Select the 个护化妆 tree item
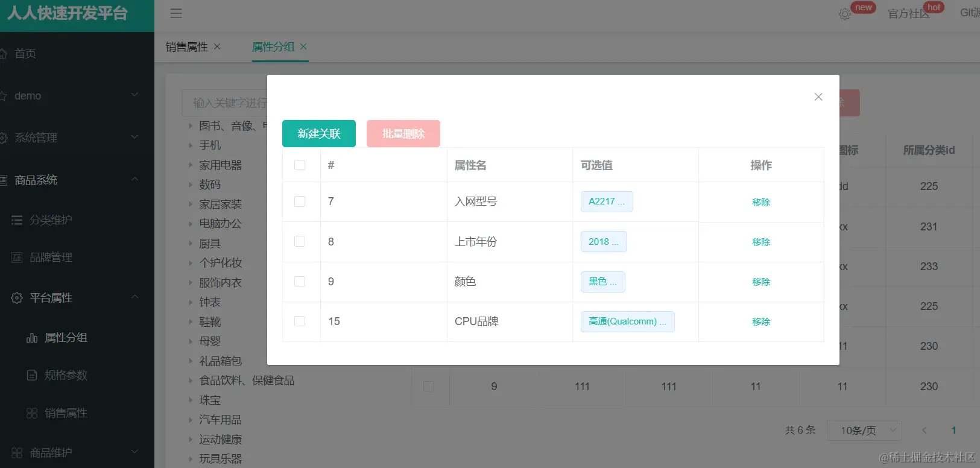This screenshot has width=980, height=468. click(x=221, y=263)
